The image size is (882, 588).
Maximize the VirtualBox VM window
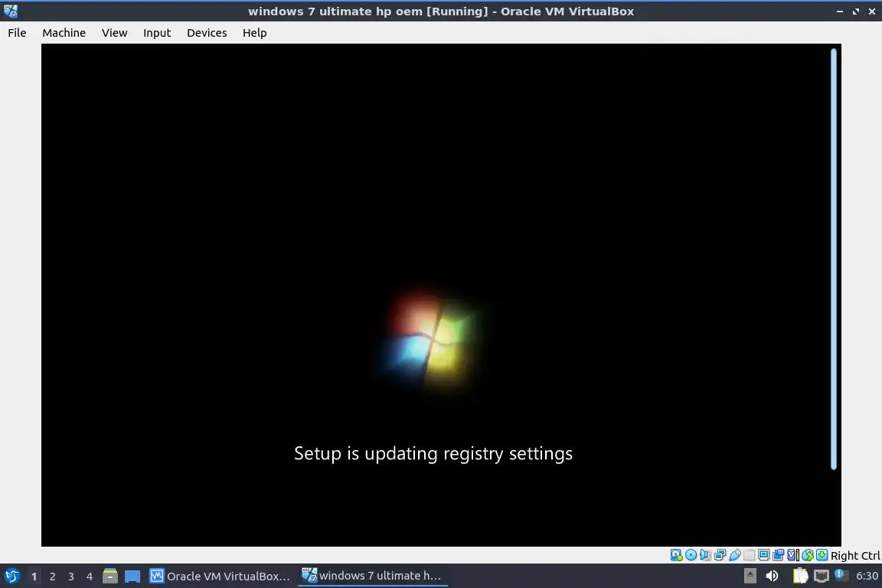855,11
